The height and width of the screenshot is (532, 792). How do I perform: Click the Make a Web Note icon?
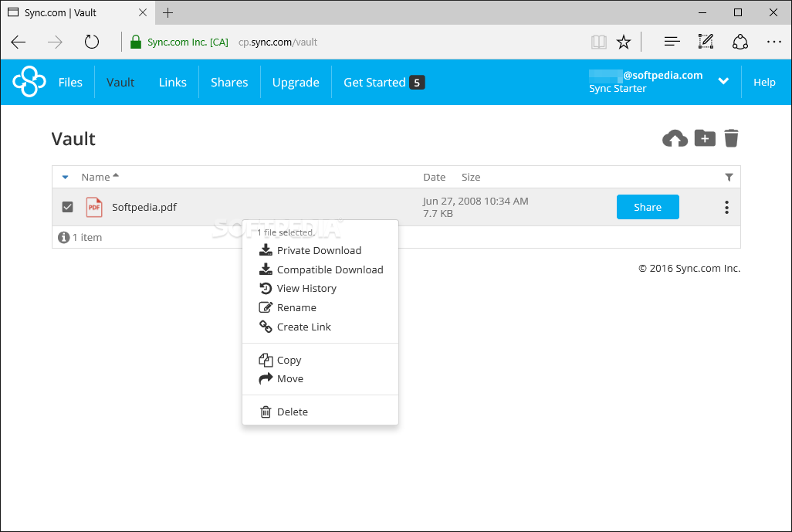(706, 42)
